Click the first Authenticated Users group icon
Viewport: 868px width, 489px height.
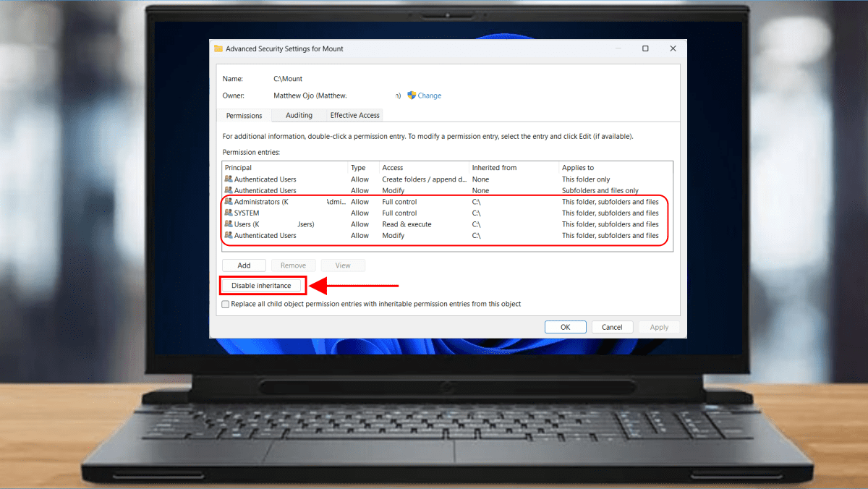229,179
